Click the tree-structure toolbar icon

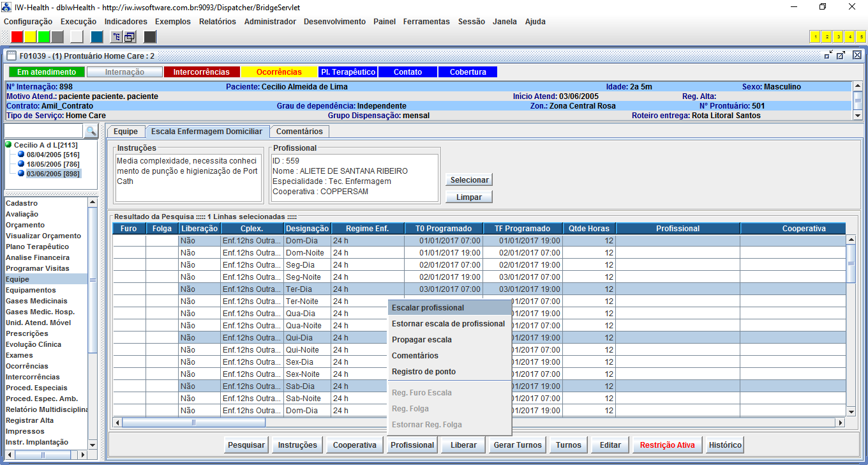(x=116, y=36)
